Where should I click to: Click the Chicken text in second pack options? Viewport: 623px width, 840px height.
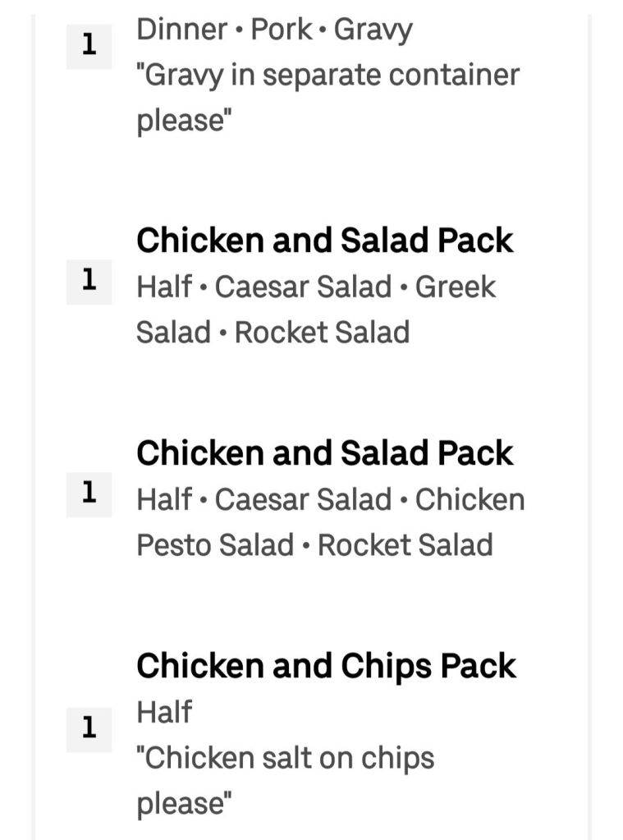(x=470, y=499)
